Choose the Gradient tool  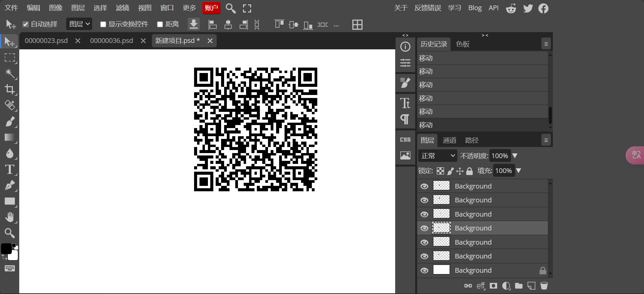[9, 138]
